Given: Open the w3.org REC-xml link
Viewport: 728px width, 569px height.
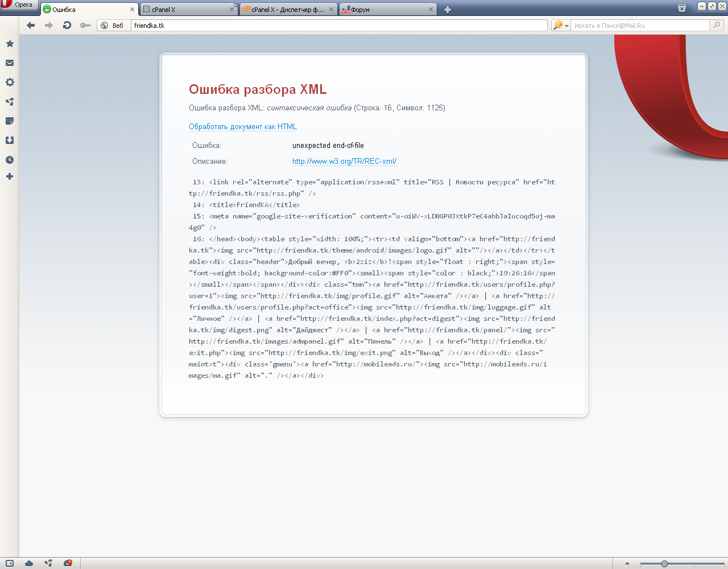Looking at the screenshot, I should [344, 162].
